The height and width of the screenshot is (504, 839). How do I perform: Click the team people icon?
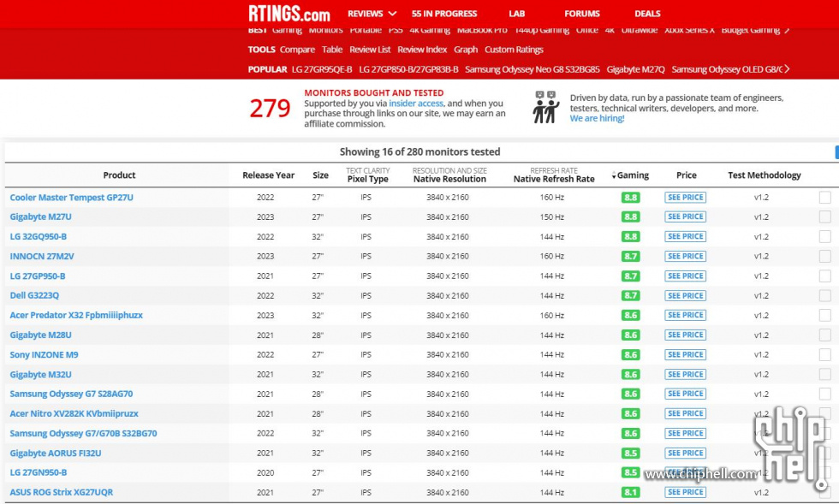545,107
